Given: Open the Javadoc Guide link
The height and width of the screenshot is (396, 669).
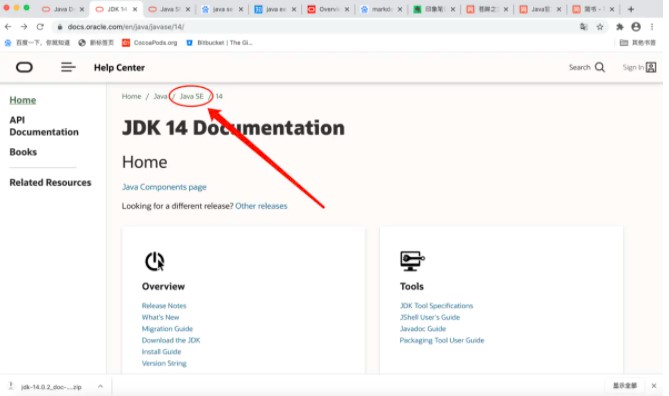Looking at the screenshot, I should [422, 329].
